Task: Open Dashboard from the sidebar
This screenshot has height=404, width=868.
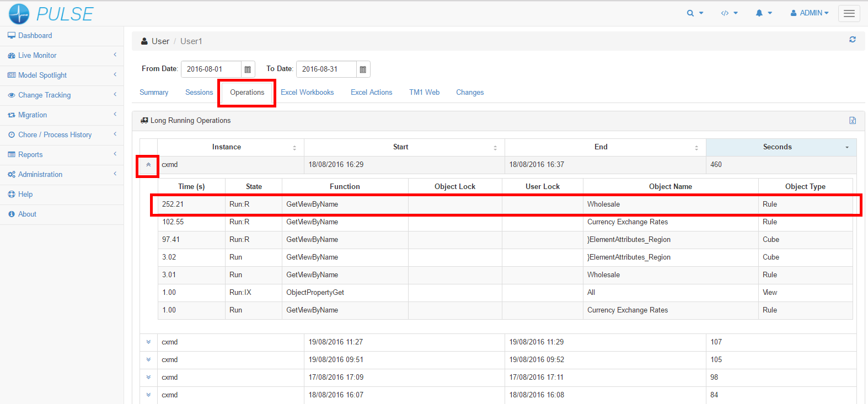Action: click(x=35, y=35)
